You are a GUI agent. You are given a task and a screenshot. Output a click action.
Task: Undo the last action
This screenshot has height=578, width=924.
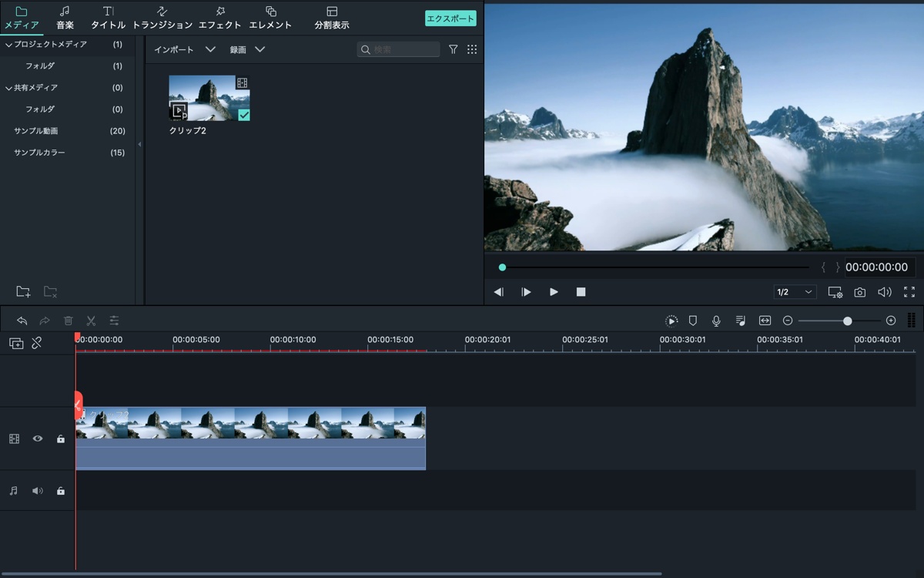click(22, 321)
